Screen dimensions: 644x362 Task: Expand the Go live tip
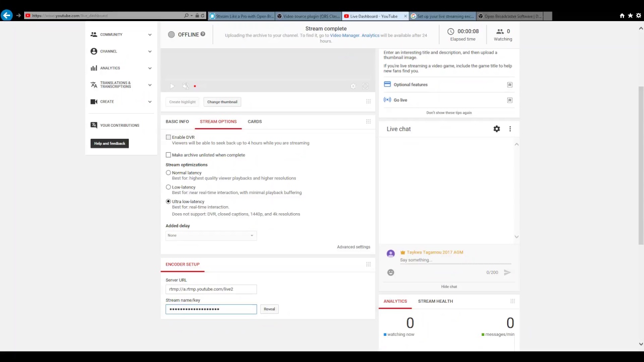coord(510,100)
